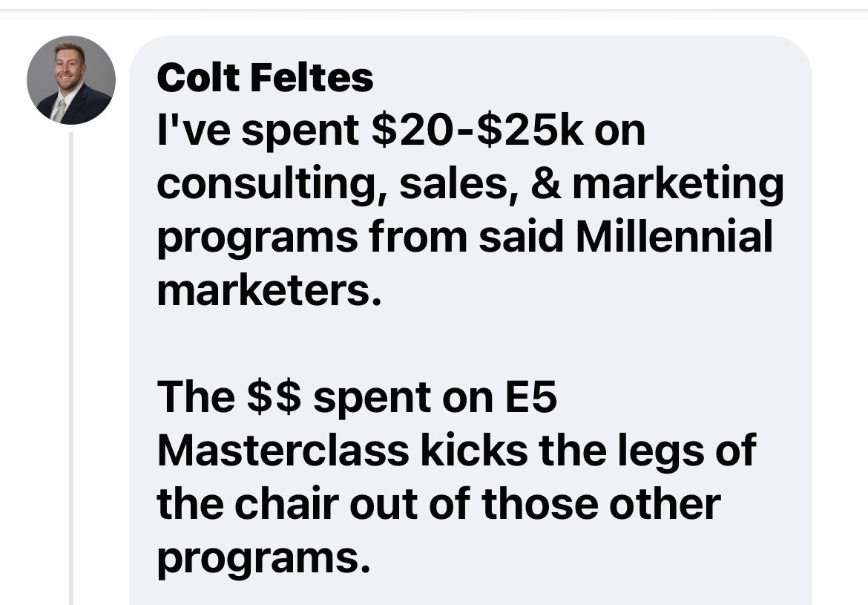Click the word "Masterclass" in the comment
This screenshot has width=868, height=605.
coord(283,450)
